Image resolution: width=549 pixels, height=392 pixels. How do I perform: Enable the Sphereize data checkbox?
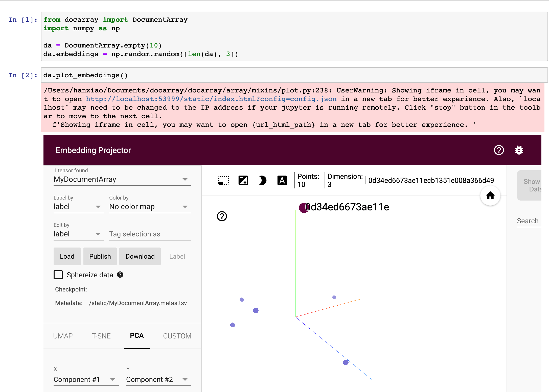[x=58, y=275]
